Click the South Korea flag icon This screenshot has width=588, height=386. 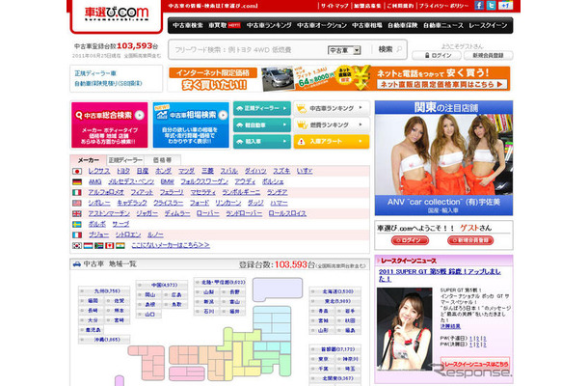tap(77, 245)
